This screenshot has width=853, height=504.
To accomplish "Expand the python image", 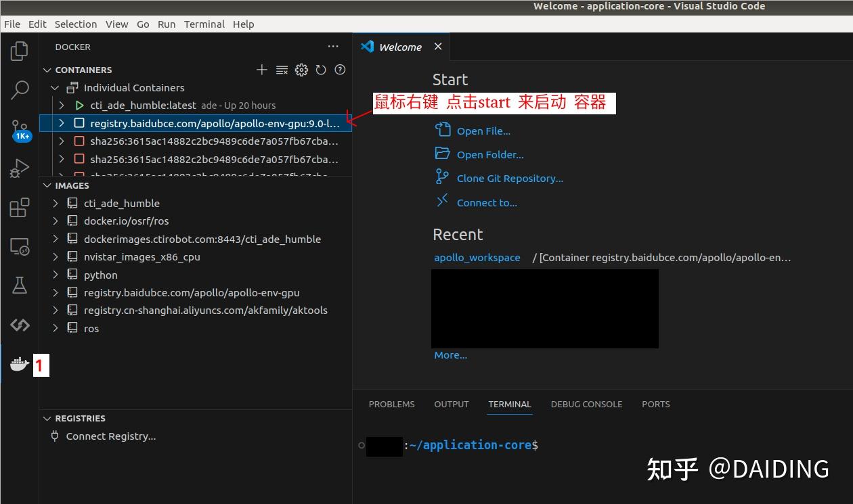I will pos(56,275).
